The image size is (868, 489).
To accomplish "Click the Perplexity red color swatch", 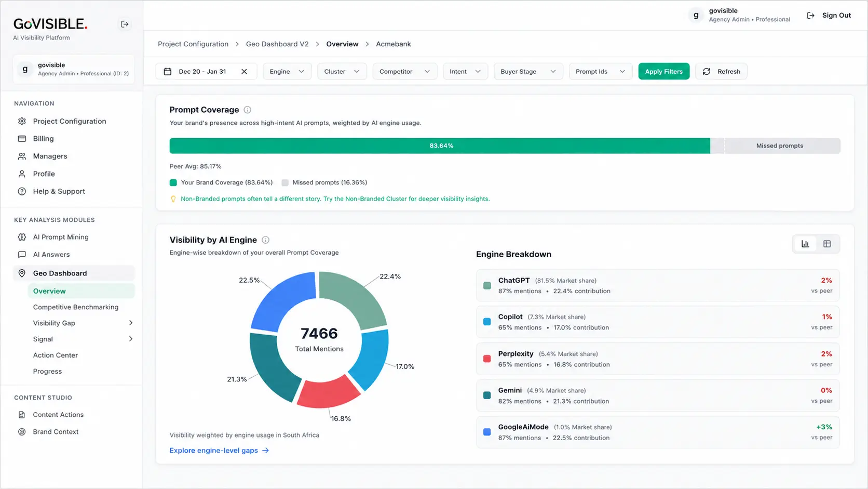I will point(487,359).
